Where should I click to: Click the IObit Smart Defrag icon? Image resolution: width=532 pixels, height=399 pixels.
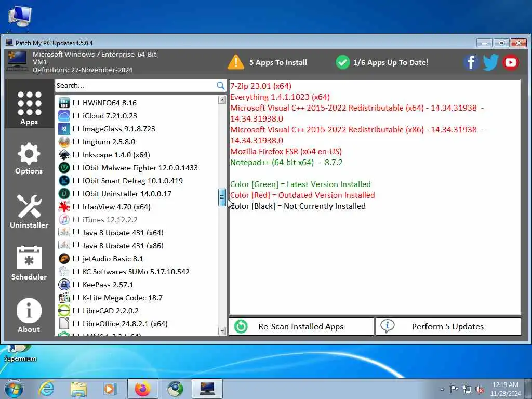(x=64, y=180)
